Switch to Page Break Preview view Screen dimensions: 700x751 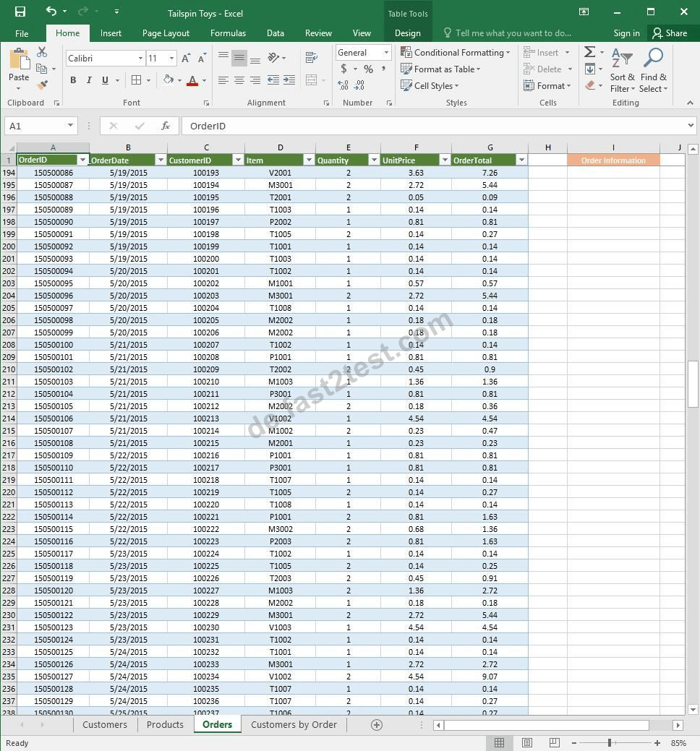(555, 742)
